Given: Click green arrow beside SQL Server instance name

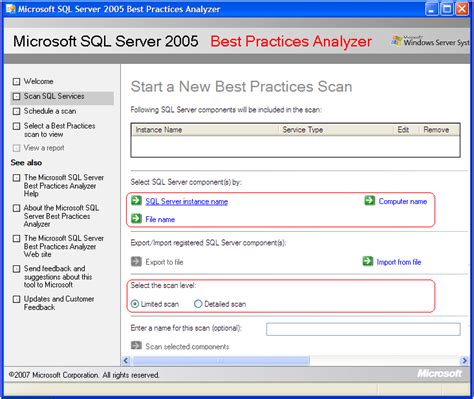Looking at the screenshot, I should 136,200.
